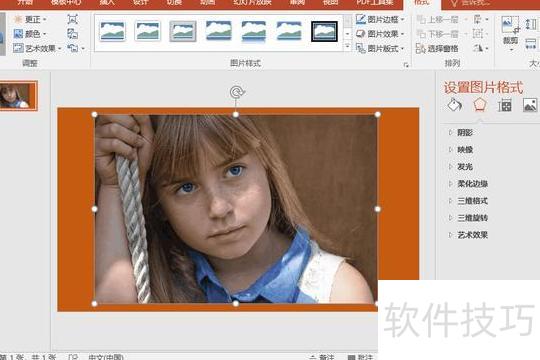Switch to the PDF工具集 ribbon tab
The width and height of the screenshot is (540, 360).
pos(375,3)
